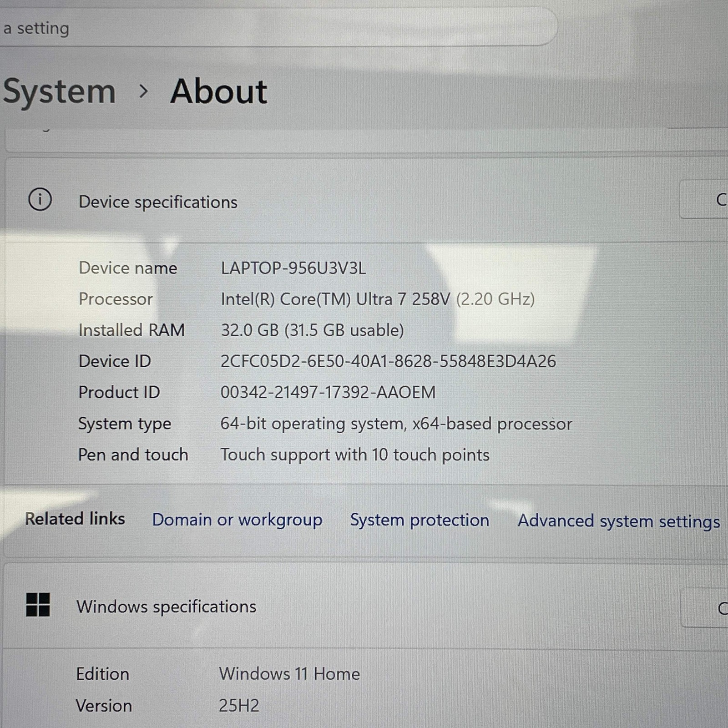Click the Copy button for Windows specifications
The width and height of the screenshot is (728, 728).
pyautogui.click(x=704, y=608)
